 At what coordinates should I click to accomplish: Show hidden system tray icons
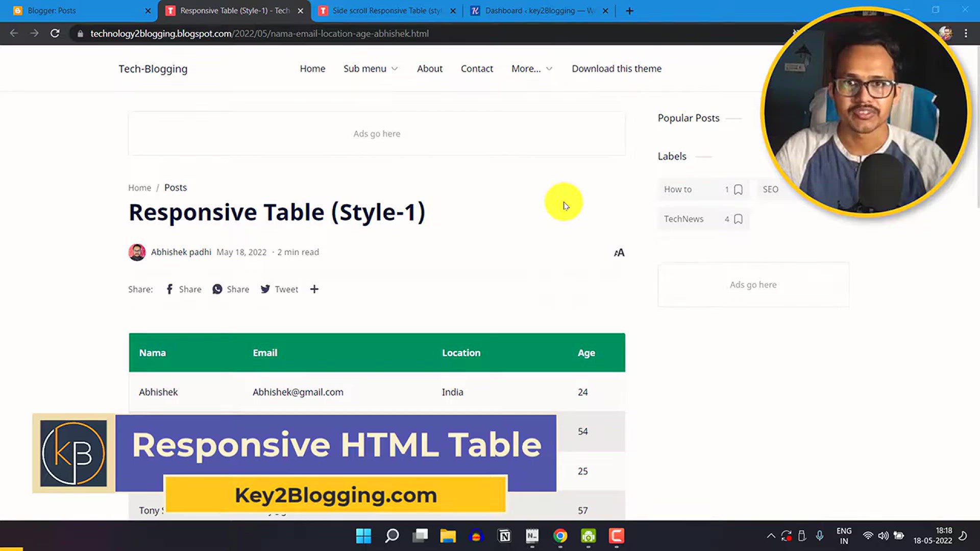click(771, 536)
